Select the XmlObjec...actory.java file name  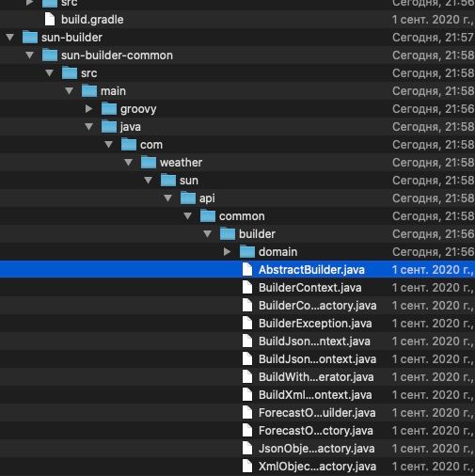tap(317, 467)
